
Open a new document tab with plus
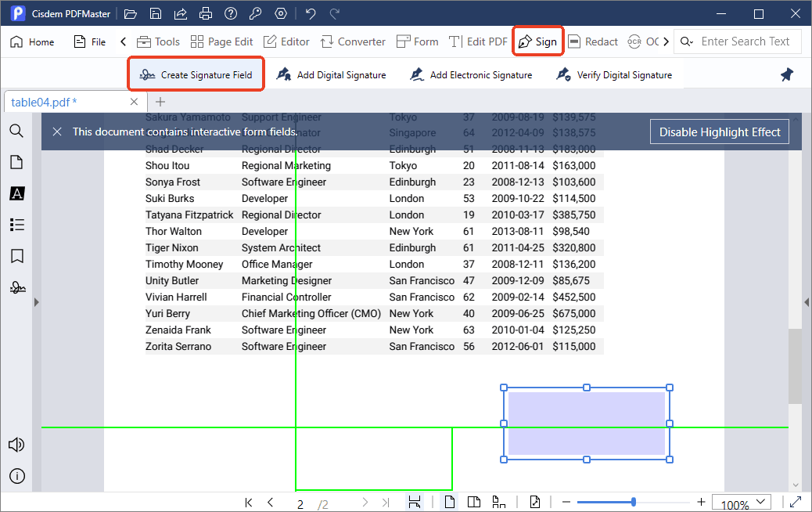click(160, 102)
